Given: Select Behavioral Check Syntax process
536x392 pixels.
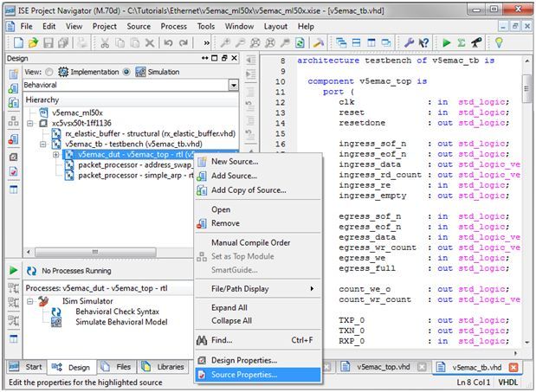Looking at the screenshot, I should pyautogui.click(x=117, y=312).
